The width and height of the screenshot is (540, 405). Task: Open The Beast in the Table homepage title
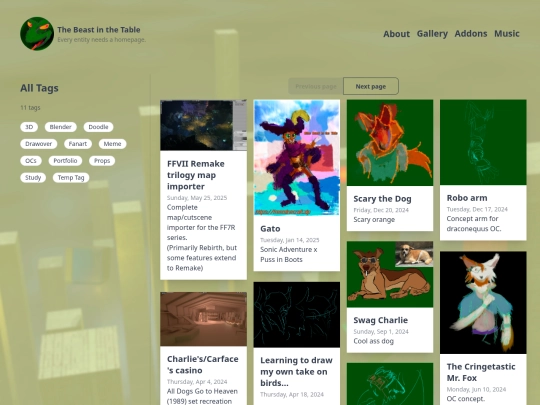(99, 30)
